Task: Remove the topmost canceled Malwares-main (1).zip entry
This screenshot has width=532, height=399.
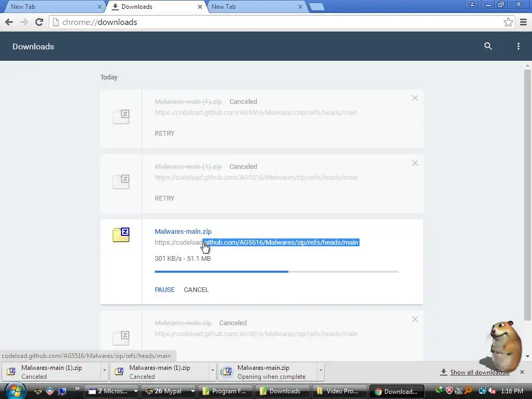Action: tap(415, 98)
